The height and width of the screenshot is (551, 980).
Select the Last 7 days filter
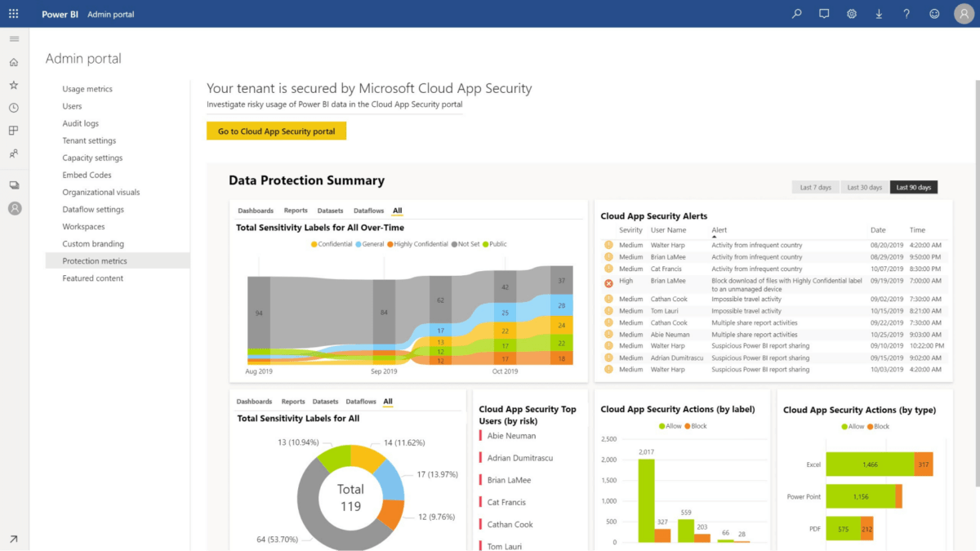[x=815, y=188]
